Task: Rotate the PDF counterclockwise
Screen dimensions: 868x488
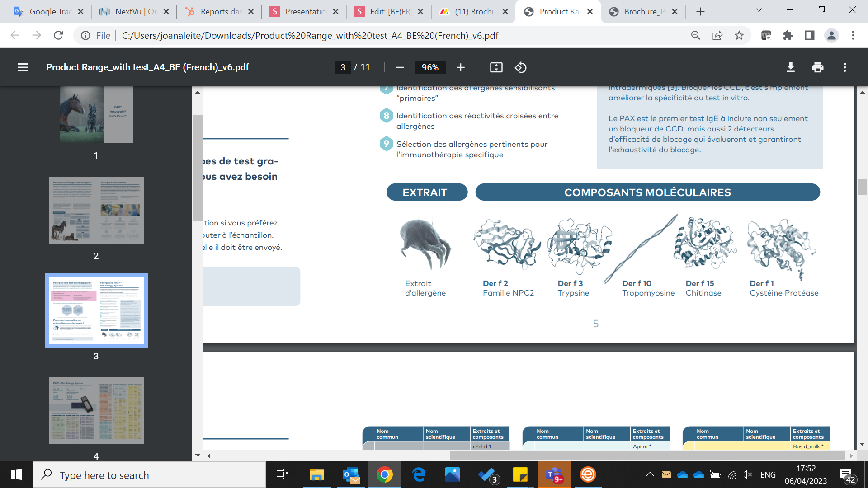Action: [x=520, y=67]
